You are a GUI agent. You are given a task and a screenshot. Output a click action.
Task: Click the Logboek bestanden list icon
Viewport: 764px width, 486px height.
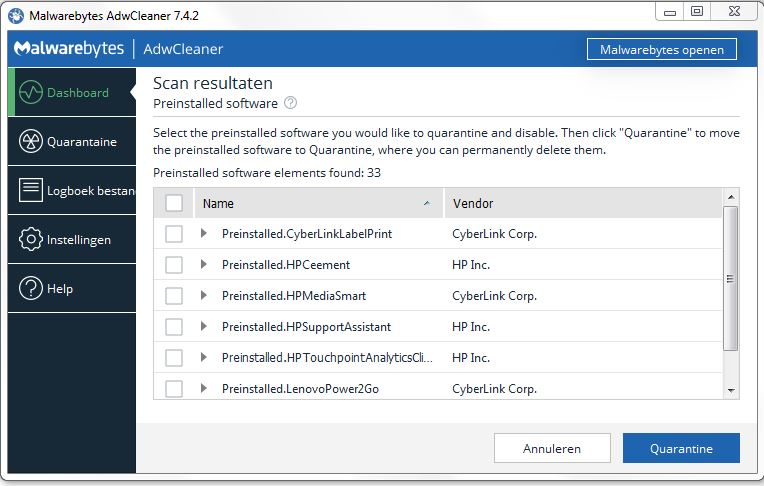pyautogui.click(x=31, y=191)
